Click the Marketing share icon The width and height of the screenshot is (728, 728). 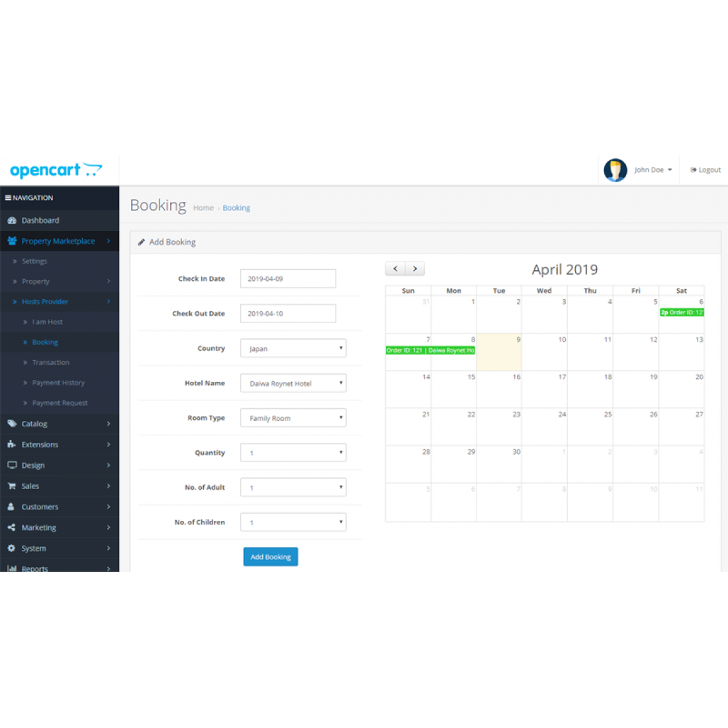coord(11,527)
